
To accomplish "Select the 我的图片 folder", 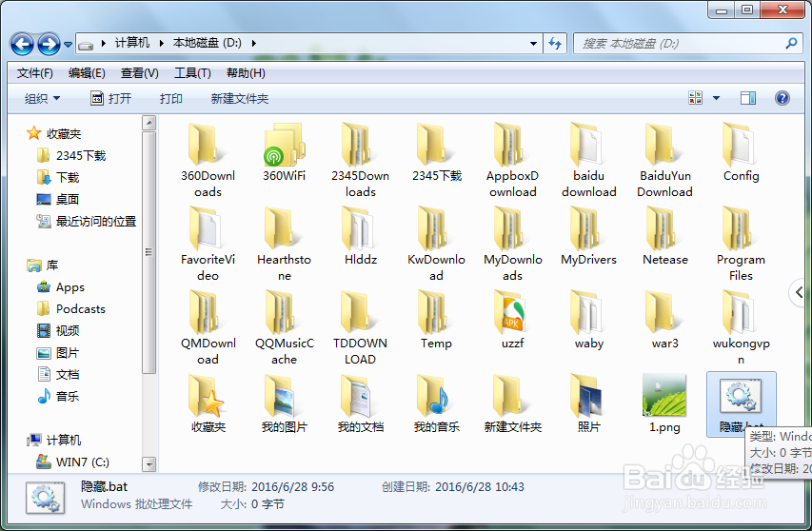I will (285, 404).
